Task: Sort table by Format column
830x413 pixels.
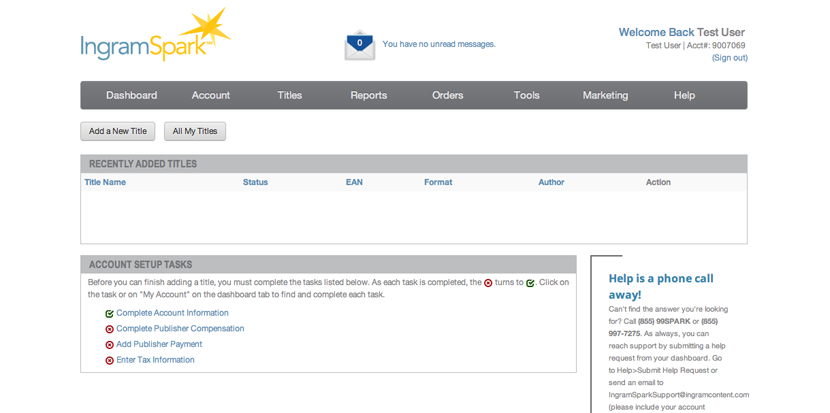Action: pos(438,182)
